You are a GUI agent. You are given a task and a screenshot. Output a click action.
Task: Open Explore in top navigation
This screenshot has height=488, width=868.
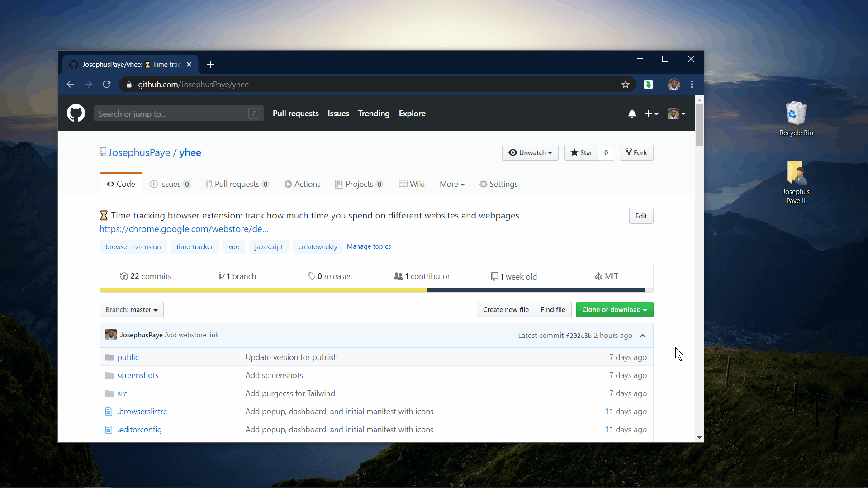(x=412, y=114)
